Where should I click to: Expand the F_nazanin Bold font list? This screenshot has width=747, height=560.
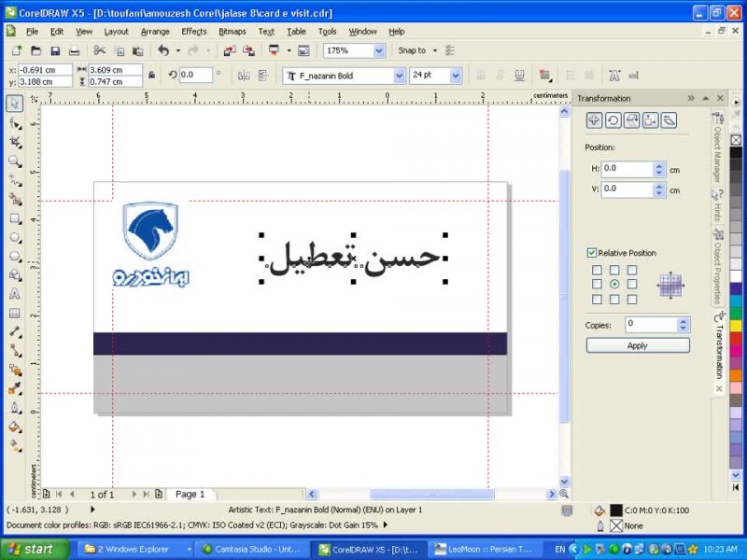click(399, 75)
